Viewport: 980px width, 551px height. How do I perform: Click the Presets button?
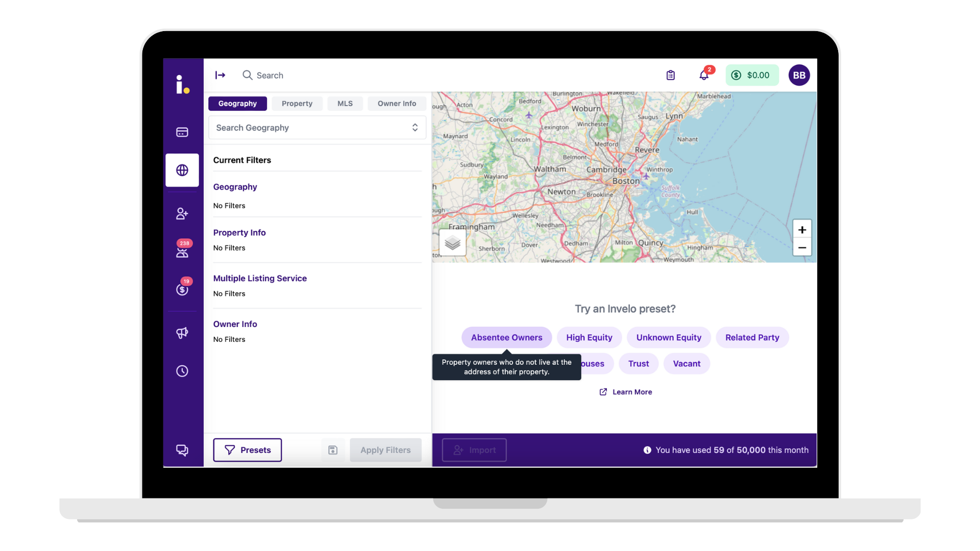(x=247, y=449)
